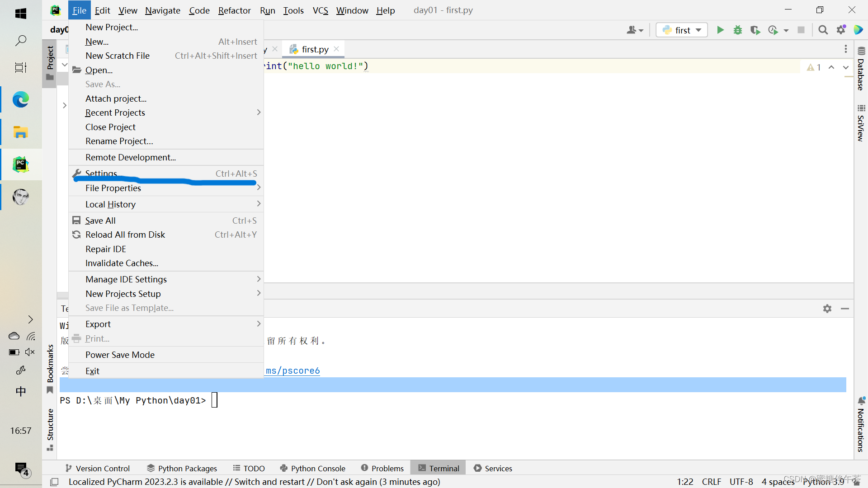Hide the terminal panel with minimize dash
The width and height of the screenshot is (868, 488).
(x=845, y=309)
